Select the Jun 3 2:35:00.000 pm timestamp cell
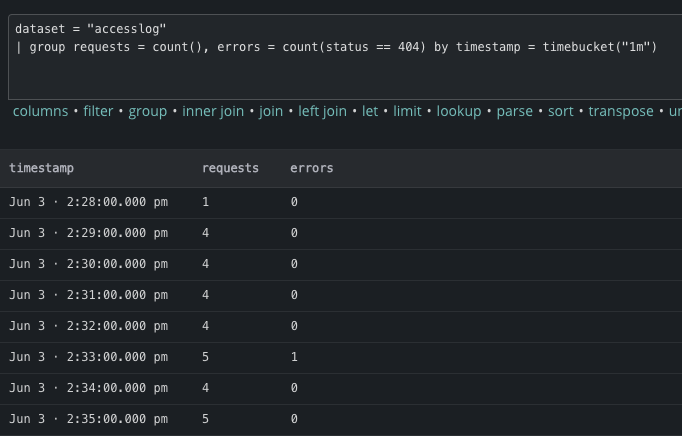Viewport: 682px width, 436px height. [x=89, y=419]
